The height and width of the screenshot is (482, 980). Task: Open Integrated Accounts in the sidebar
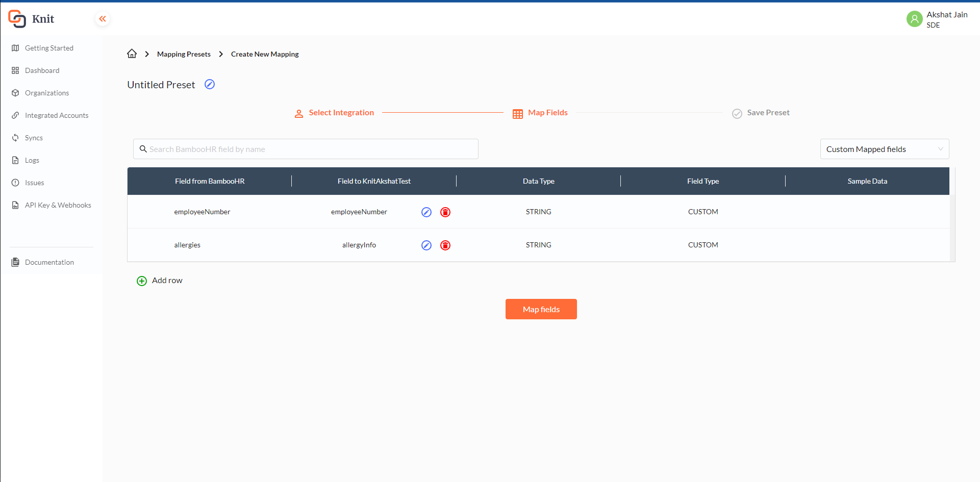57,115
